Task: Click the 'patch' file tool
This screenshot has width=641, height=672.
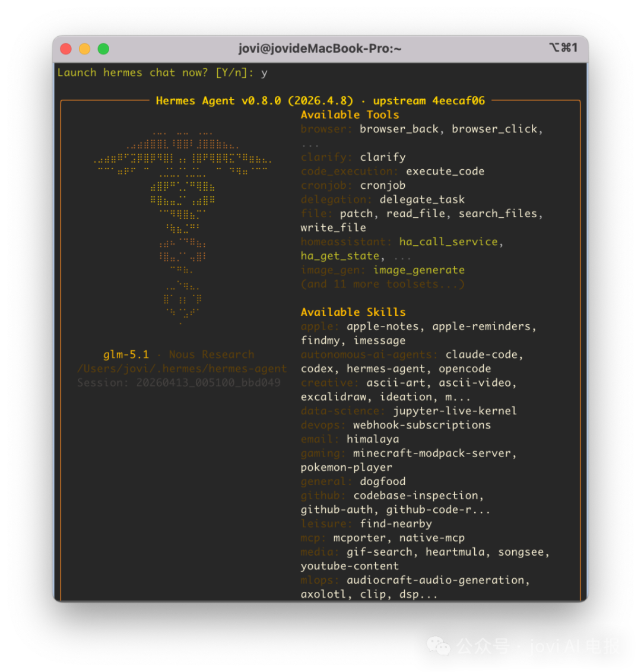Action: coord(357,214)
